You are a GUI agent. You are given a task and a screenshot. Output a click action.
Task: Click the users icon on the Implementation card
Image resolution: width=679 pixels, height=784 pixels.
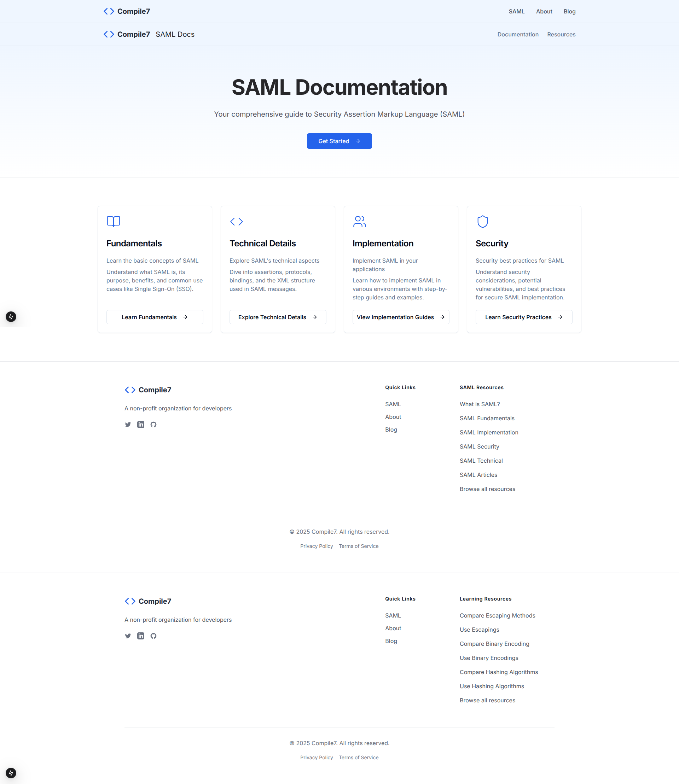click(x=359, y=222)
